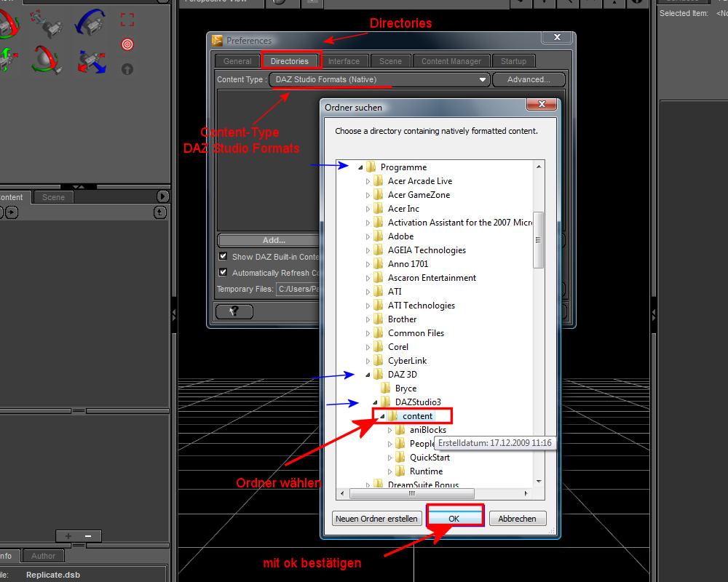This screenshot has width=728, height=582.
Task: Close the Ordner suchen dialog
Action: [542, 104]
